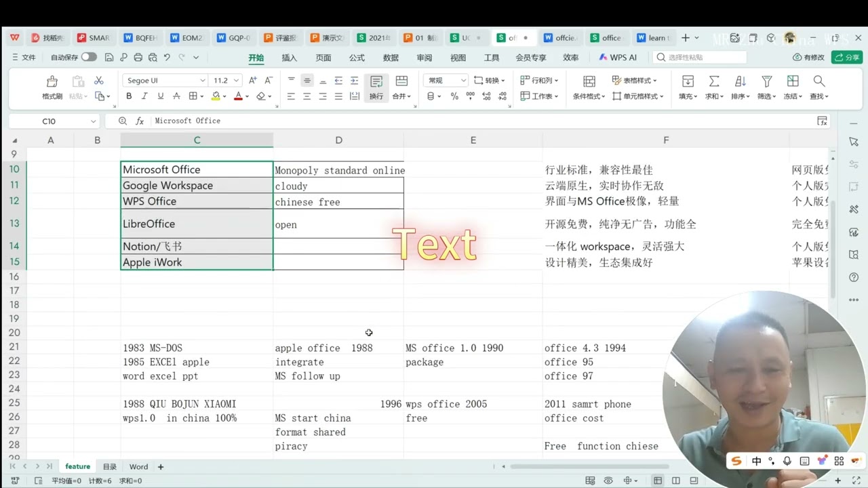Switch to the 目录 sheet tab

110,467
